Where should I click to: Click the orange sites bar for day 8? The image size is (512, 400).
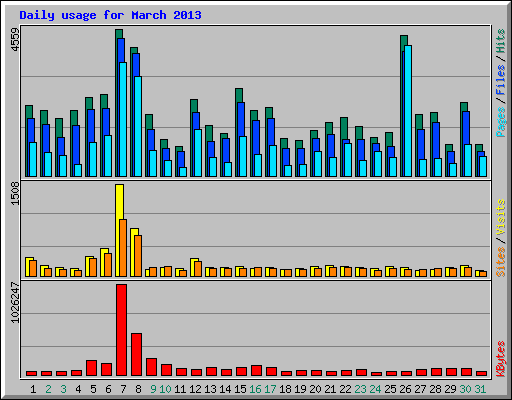click(x=138, y=256)
